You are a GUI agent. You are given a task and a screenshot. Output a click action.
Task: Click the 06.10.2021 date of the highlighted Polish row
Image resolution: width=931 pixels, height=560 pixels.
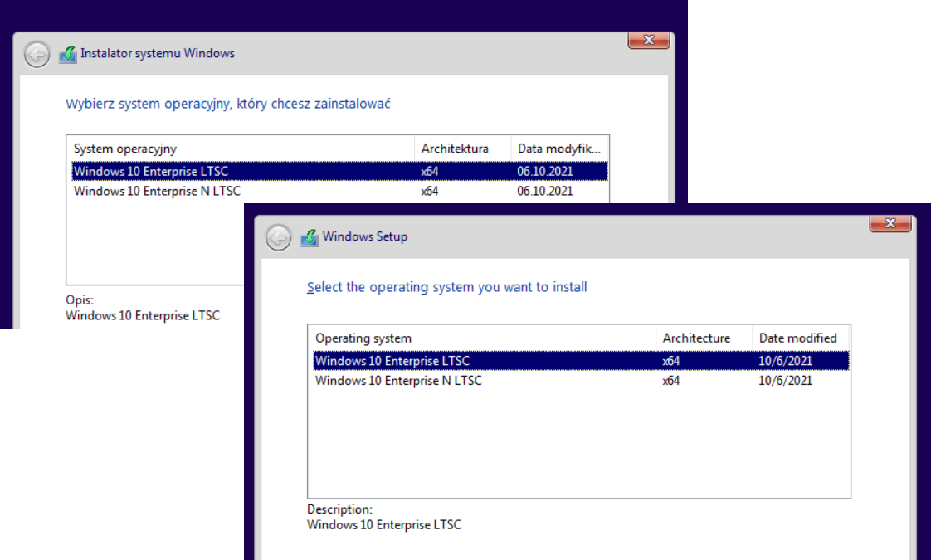[544, 171]
